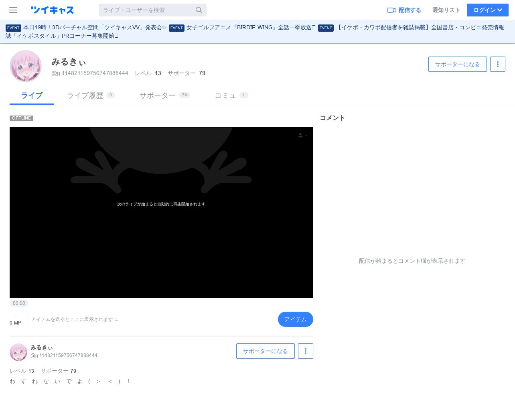Open 通知リスト
This screenshot has height=420, width=515.
pos(446,10)
